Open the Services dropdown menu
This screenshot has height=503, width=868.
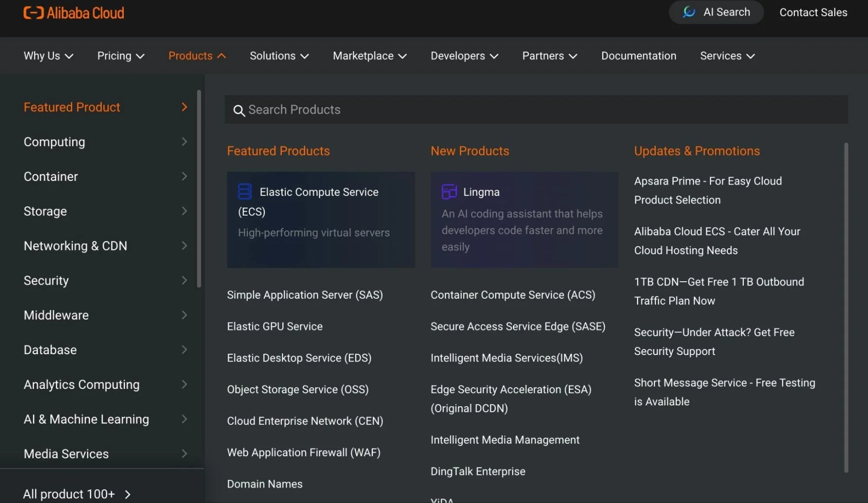tap(727, 56)
